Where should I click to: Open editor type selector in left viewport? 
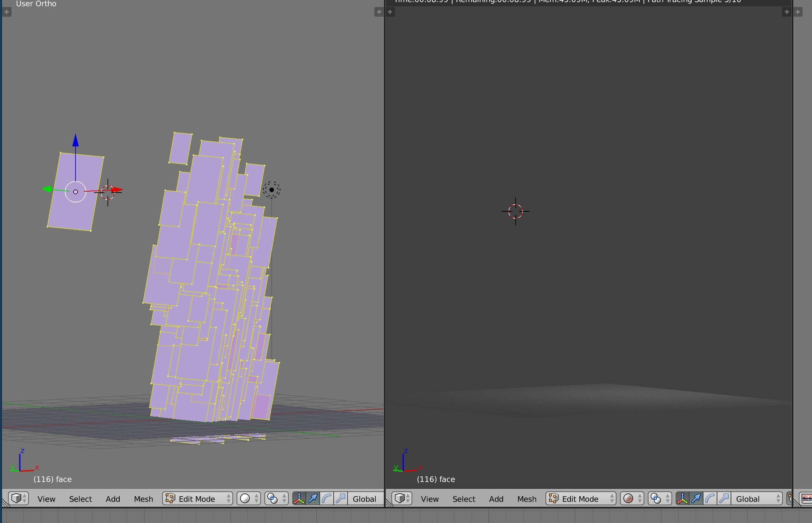click(18, 498)
